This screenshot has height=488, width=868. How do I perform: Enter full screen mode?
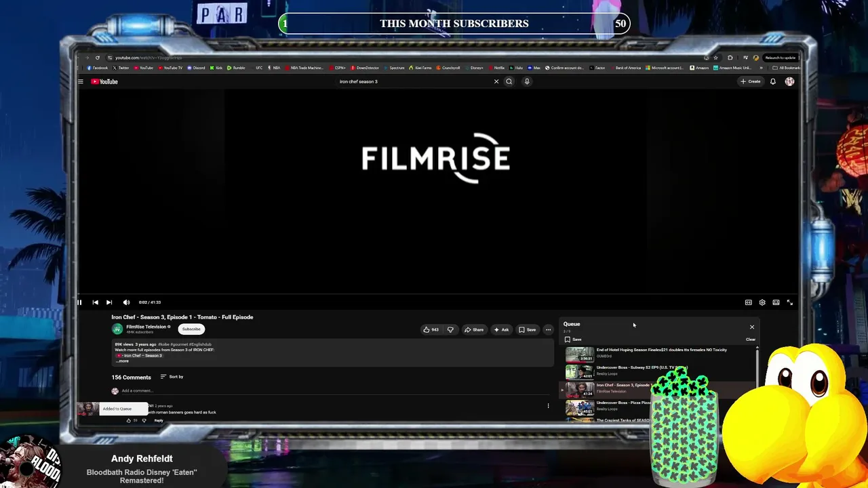point(790,302)
